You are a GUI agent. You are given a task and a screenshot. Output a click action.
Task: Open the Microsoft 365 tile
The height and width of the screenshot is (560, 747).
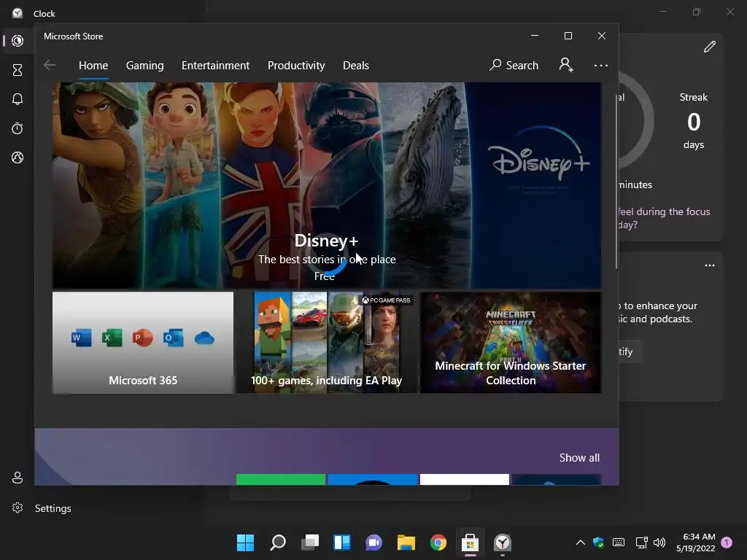click(143, 343)
